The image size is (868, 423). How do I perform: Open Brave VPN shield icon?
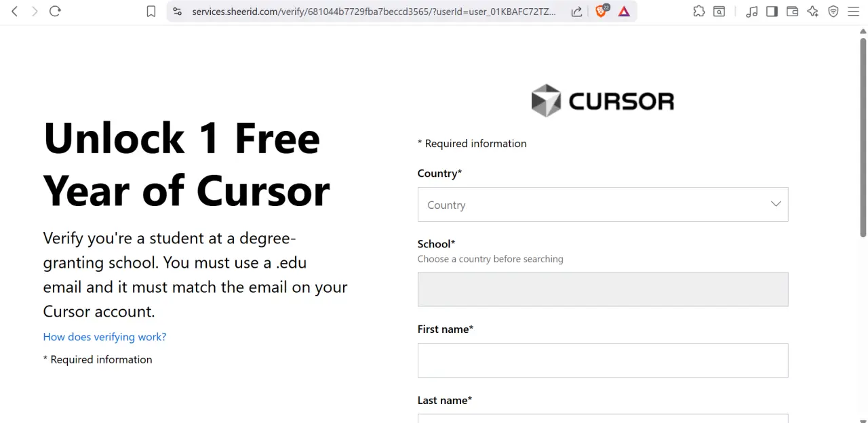coord(833,12)
